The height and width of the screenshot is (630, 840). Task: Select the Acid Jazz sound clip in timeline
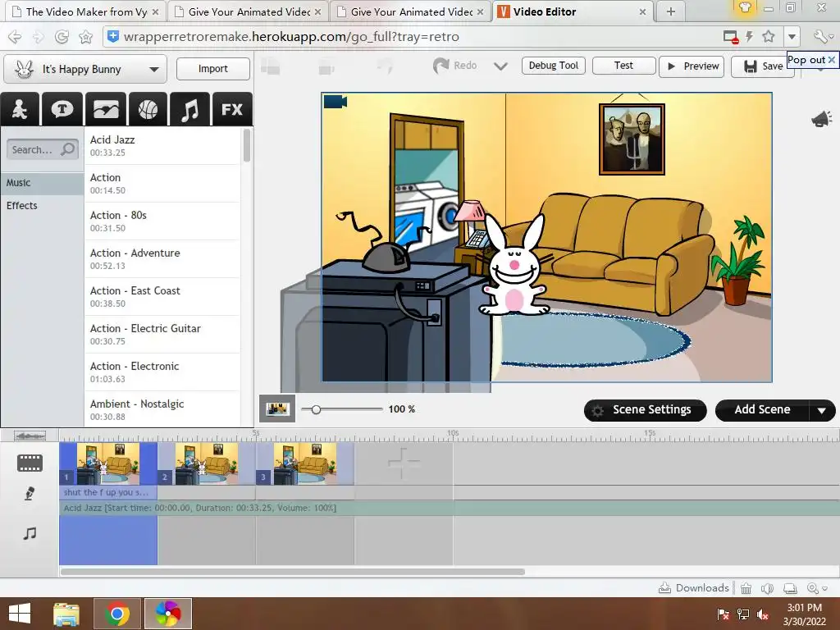click(449, 508)
